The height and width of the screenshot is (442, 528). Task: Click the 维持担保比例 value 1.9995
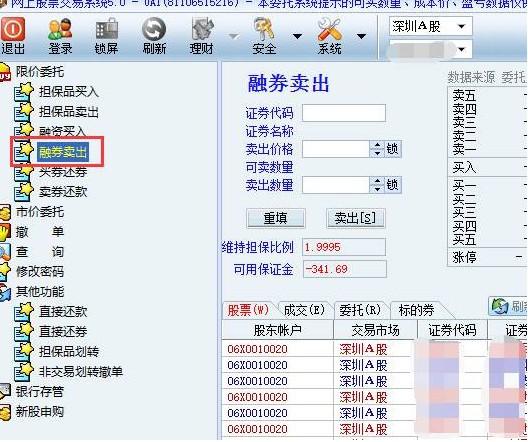(x=344, y=247)
